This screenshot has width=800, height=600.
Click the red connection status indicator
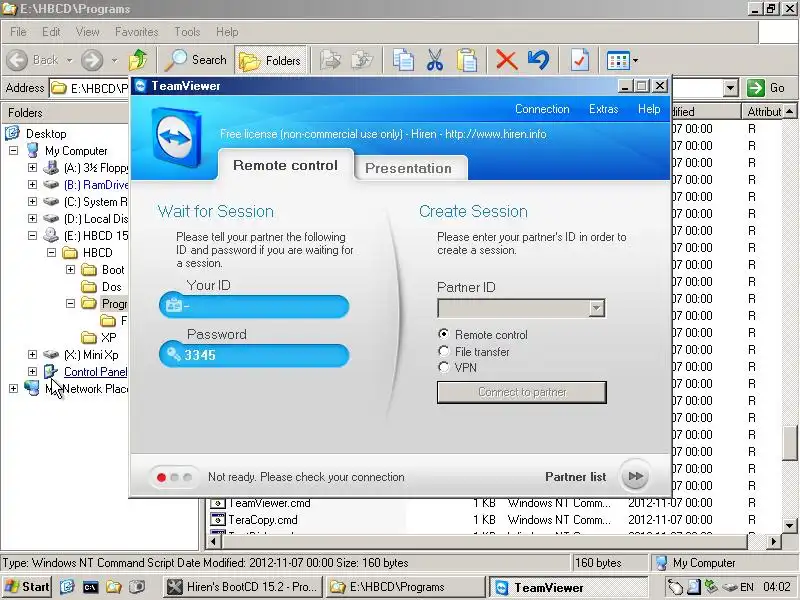point(161,478)
